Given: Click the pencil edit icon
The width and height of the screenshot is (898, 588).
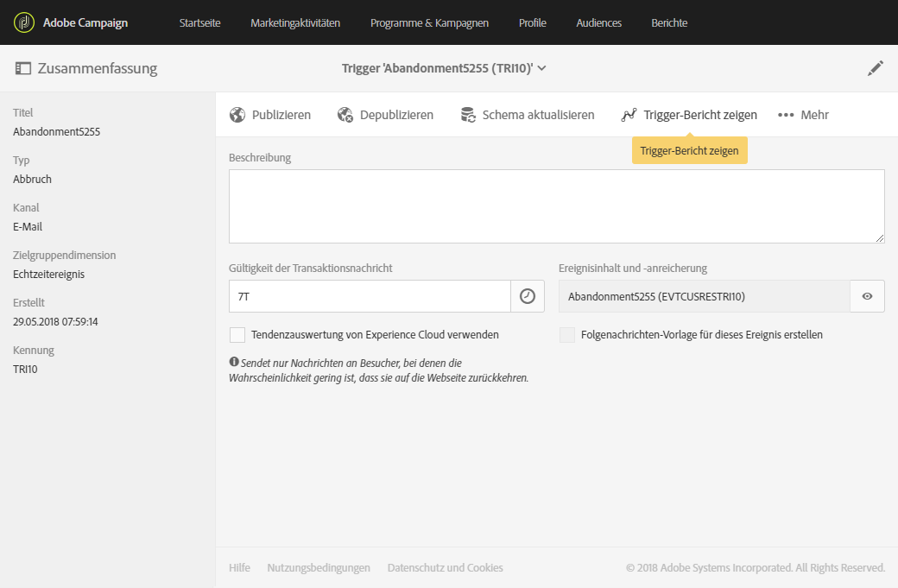Looking at the screenshot, I should (x=876, y=68).
